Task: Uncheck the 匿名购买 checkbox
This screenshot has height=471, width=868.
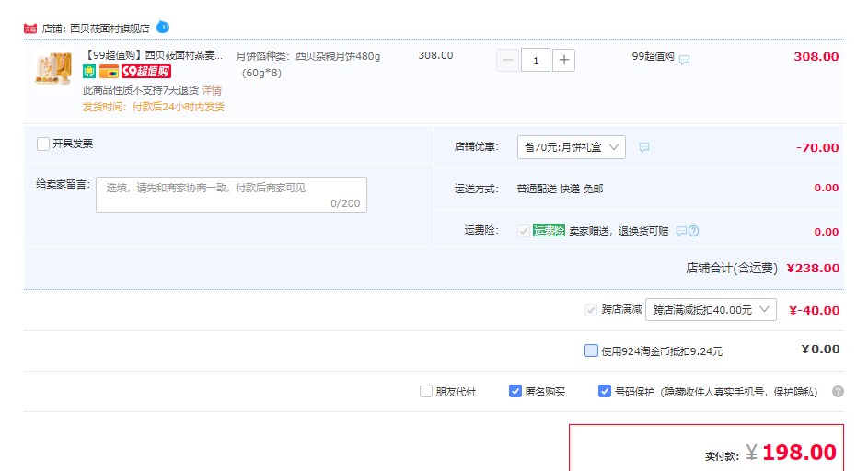Action: pos(515,391)
